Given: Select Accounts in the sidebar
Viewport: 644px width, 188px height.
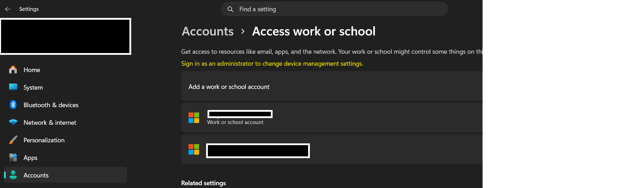Looking at the screenshot, I should (x=65, y=175).
